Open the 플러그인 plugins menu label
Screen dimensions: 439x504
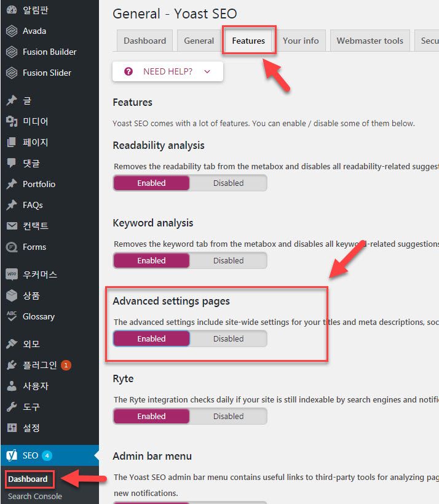[x=40, y=365]
